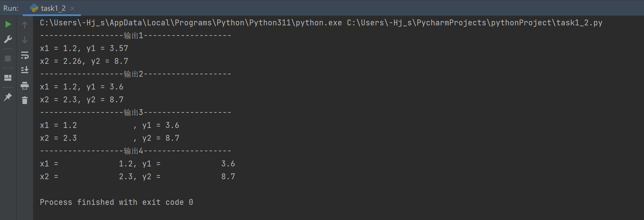Close the task1_2 run tab
Image resolution: width=644 pixels, height=220 pixels.
72,8
